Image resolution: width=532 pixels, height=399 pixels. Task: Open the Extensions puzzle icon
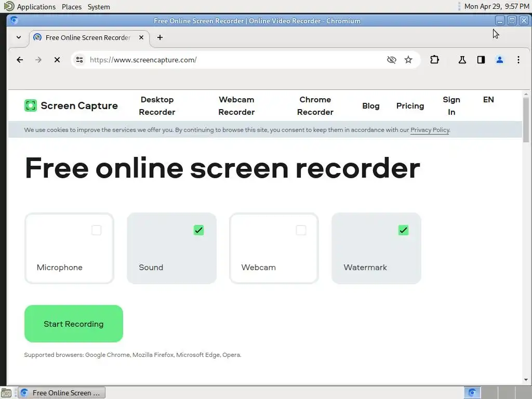click(x=435, y=60)
